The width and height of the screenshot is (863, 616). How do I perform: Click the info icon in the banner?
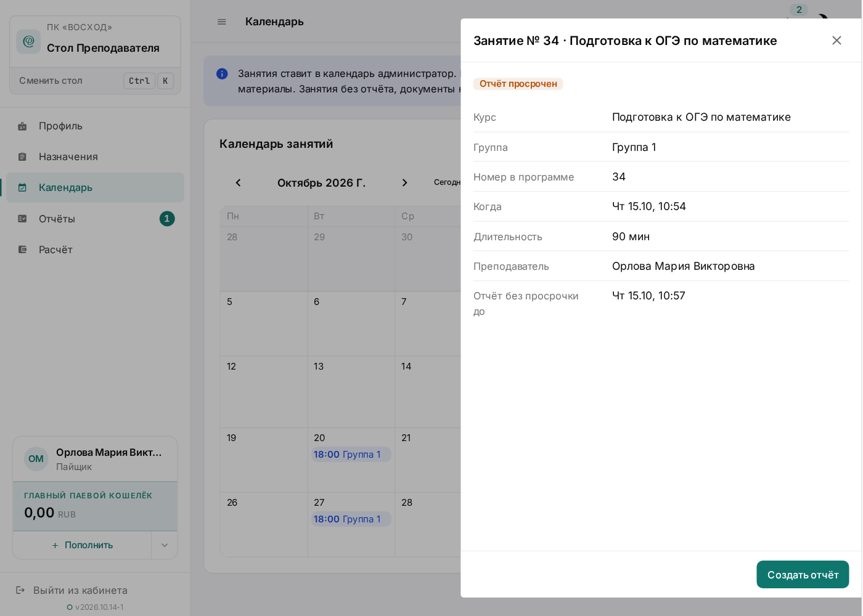222,74
